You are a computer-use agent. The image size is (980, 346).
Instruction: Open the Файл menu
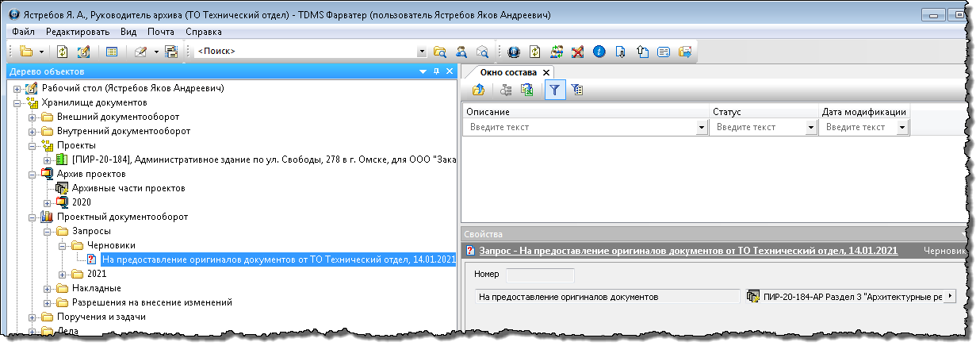tap(24, 32)
